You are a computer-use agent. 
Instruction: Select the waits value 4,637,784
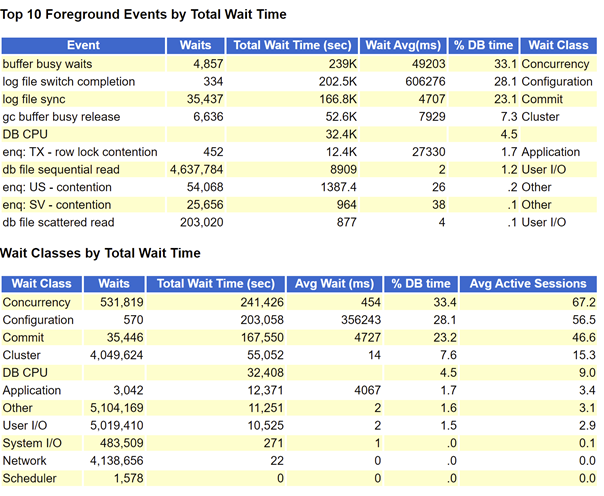point(196,170)
